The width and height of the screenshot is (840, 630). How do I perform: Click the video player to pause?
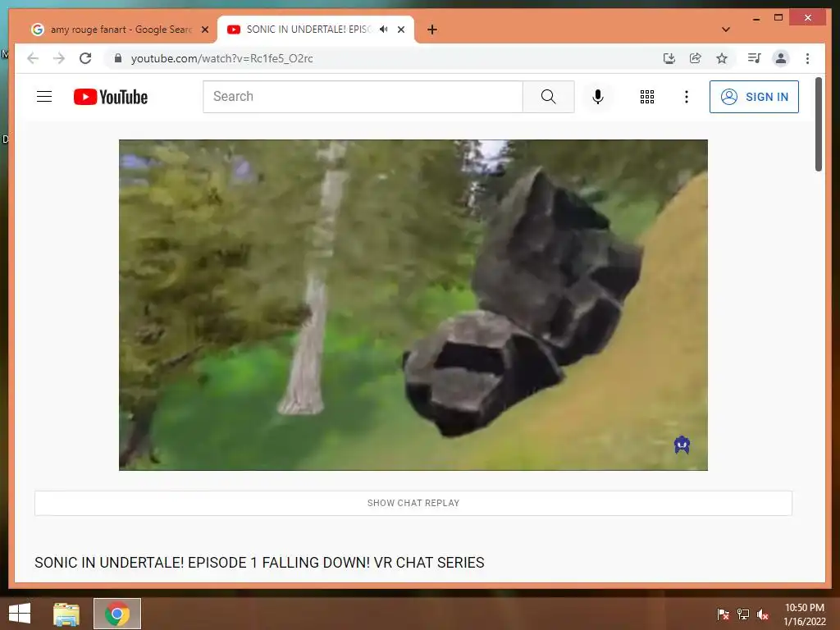click(413, 305)
